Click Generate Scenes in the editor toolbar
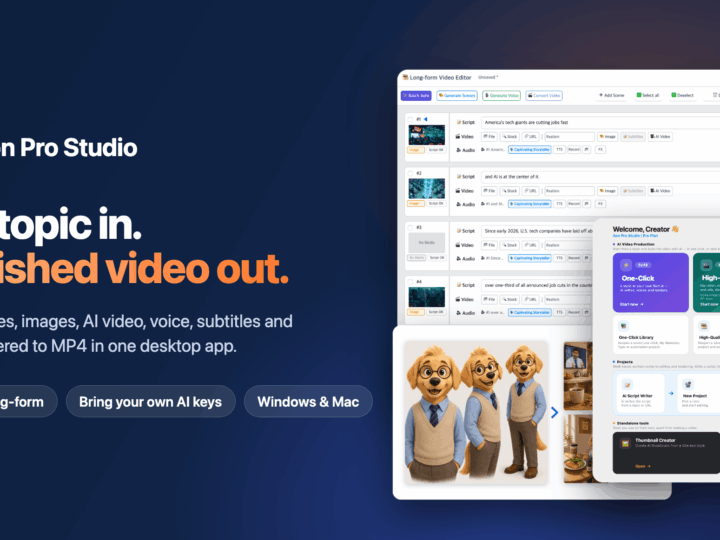This screenshot has width=720, height=540. (x=457, y=96)
